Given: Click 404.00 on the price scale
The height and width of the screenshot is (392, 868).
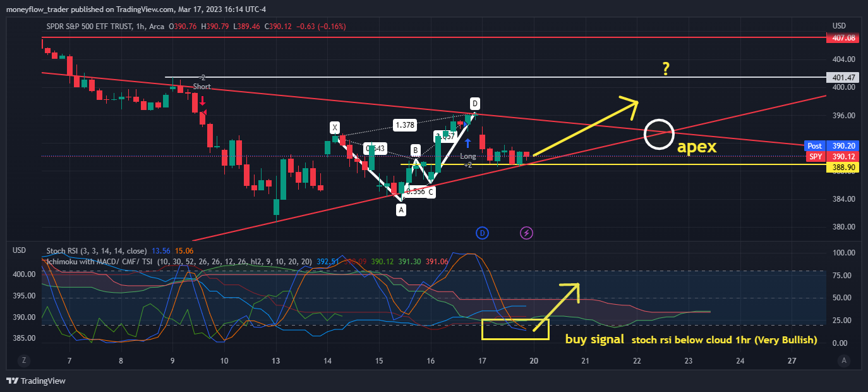Looking at the screenshot, I should coord(844,59).
